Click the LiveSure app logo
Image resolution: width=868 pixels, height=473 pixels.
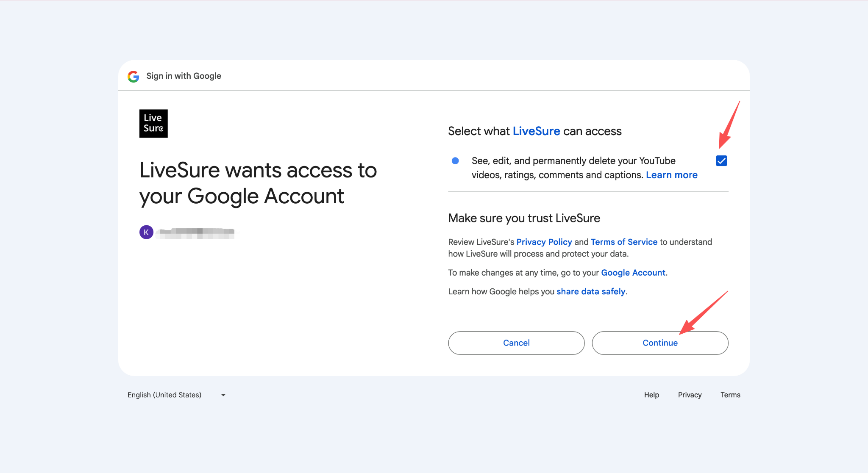click(x=153, y=124)
